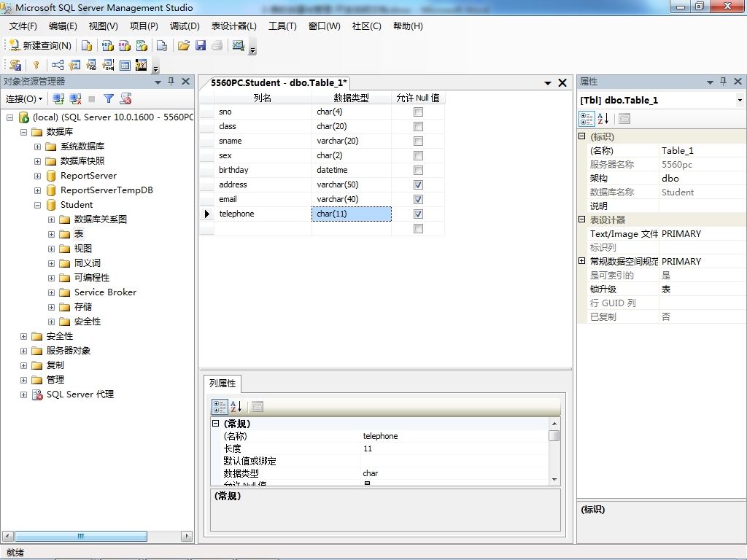Pin the 对象资源管理器 panel

pos(171,82)
